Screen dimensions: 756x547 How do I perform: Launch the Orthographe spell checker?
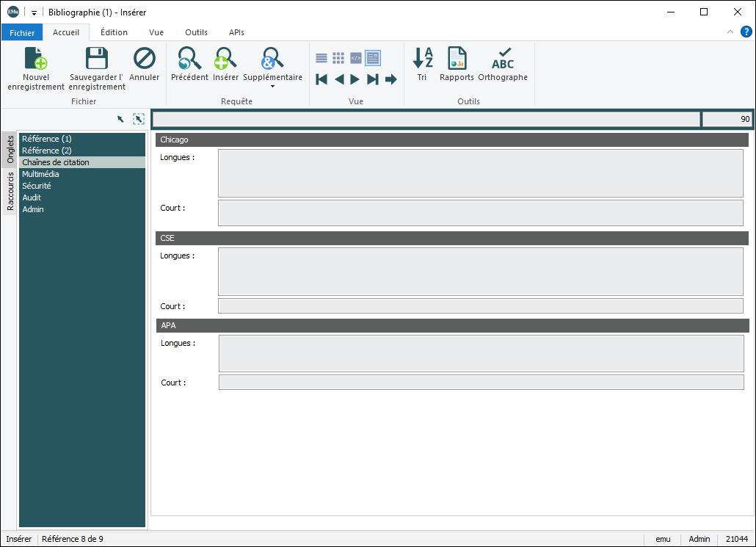[503, 59]
